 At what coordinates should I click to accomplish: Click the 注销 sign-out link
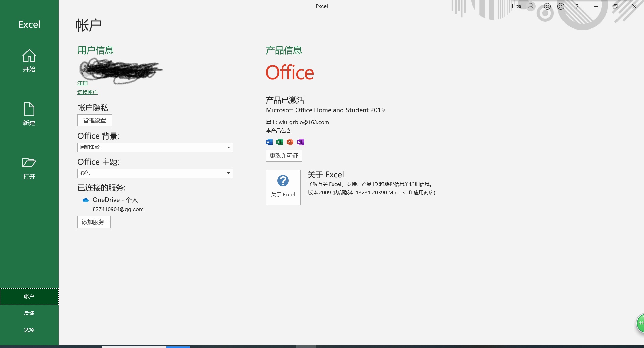[x=83, y=83]
